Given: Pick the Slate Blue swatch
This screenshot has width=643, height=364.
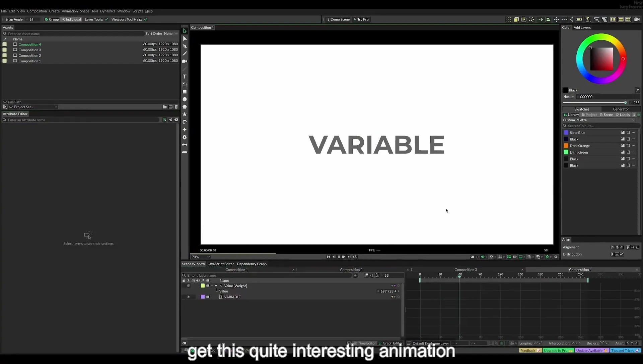Looking at the screenshot, I should click(x=566, y=133).
